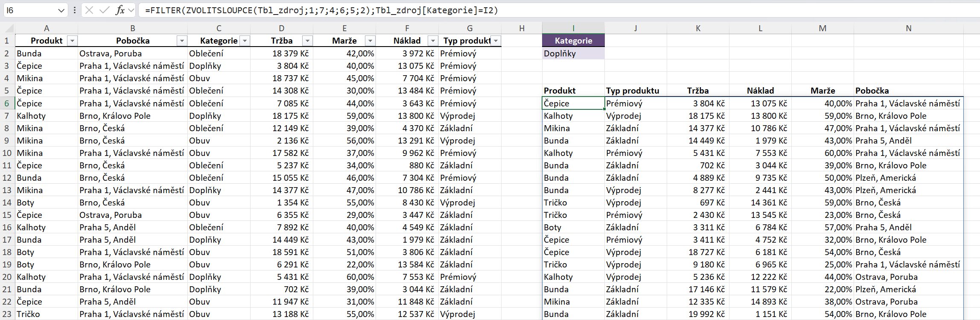Viewport: 980px width, 320px height.
Task: Open the Typ produktu filter dropdown
Action: click(x=496, y=41)
